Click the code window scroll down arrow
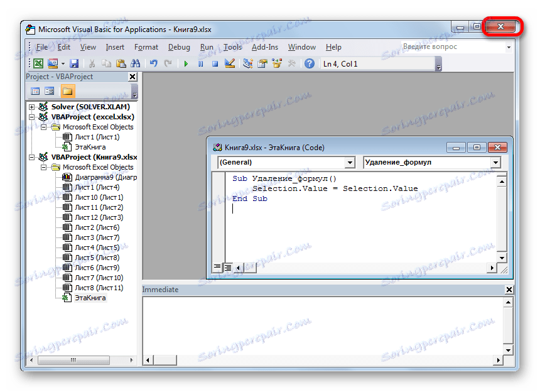This screenshot has width=540, height=392. 502,258
